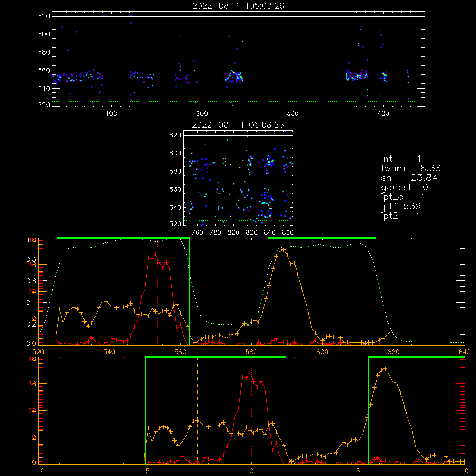Click the 'gaussfit 0' readout
476x476 pixels.
tap(405, 187)
